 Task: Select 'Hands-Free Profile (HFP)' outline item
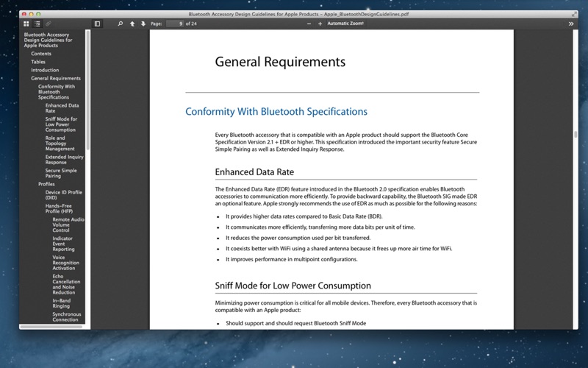pos(59,208)
